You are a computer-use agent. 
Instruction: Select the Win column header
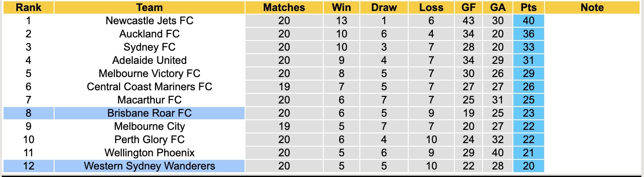(341, 7)
